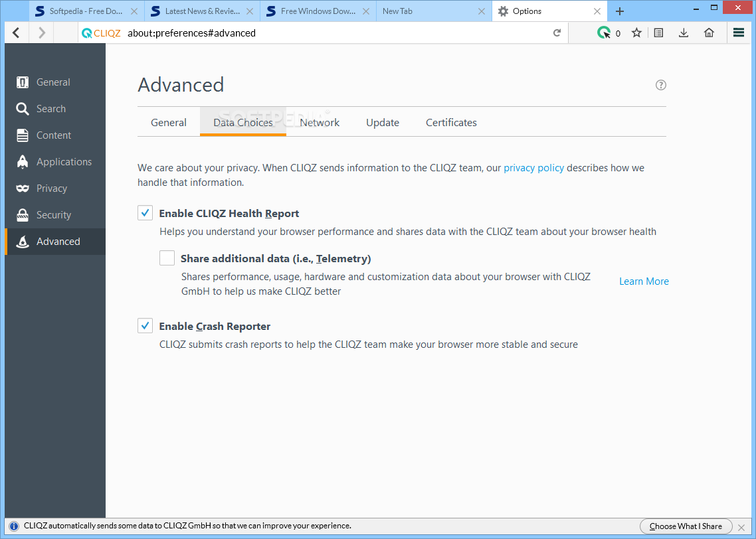Switch to the Certificates sub-tab

click(451, 122)
